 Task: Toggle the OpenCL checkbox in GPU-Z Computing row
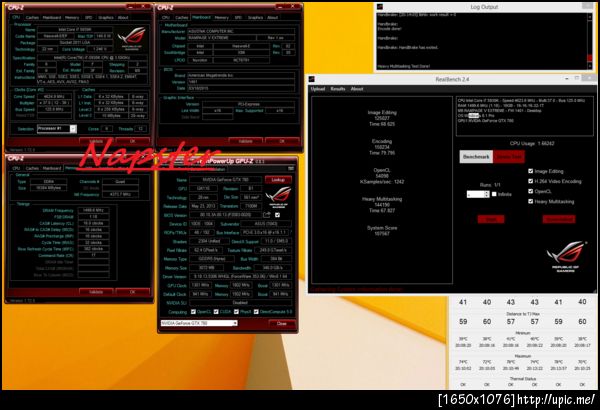(193, 312)
